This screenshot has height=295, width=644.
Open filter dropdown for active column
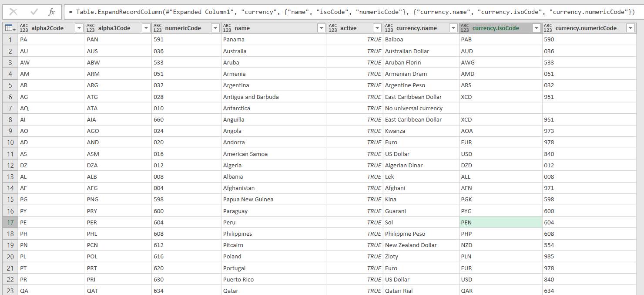[377, 28]
